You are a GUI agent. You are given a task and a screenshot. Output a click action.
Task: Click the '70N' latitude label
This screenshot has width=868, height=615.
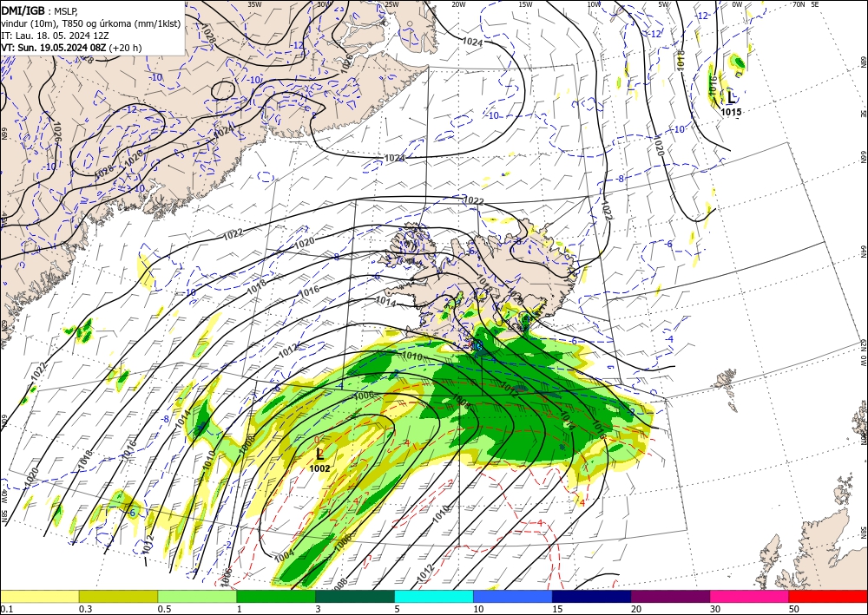pos(799,4)
